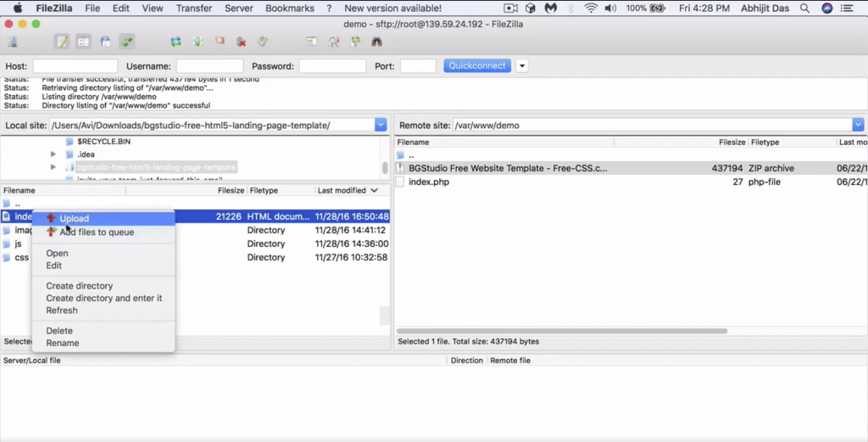The image size is (868, 442).
Task: Select bgstudio-free-html5-landing-page-template tree item
Action: coord(156,167)
